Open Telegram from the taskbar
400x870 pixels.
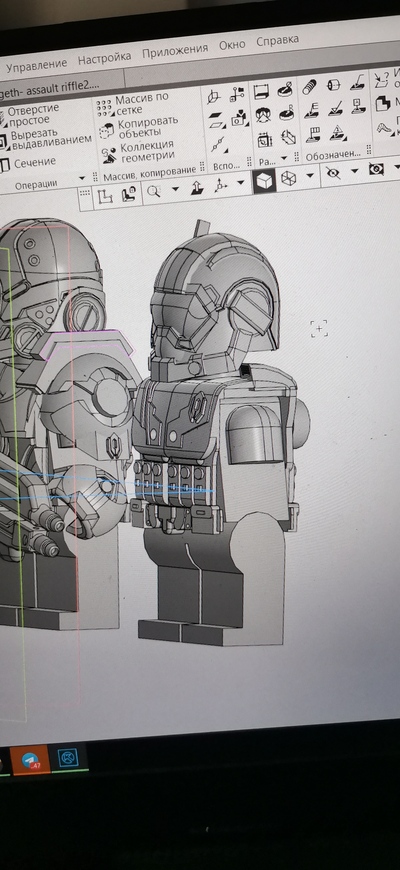click(x=31, y=760)
